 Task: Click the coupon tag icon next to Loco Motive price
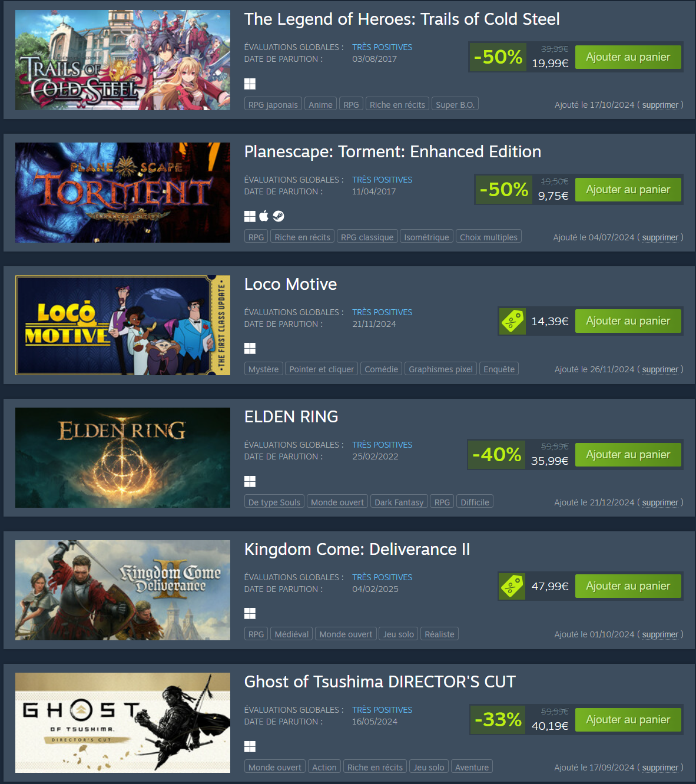(512, 321)
